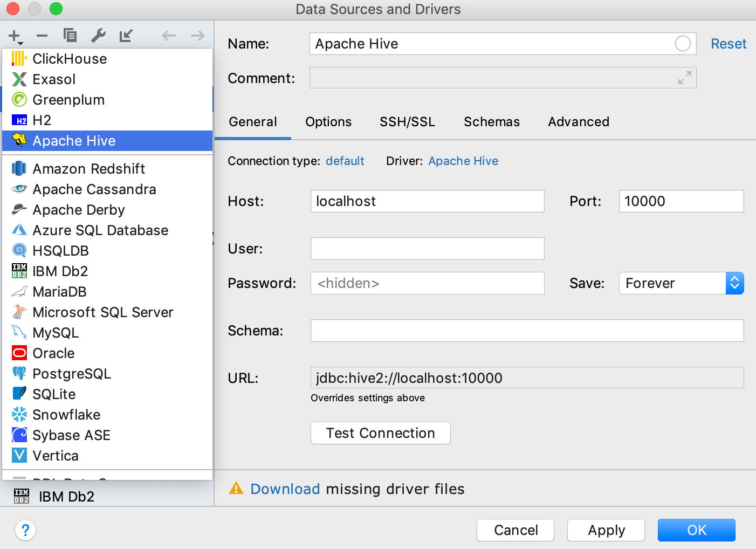756x549 pixels.
Task: Go back with the left arrow
Action: [x=169, y=36]
